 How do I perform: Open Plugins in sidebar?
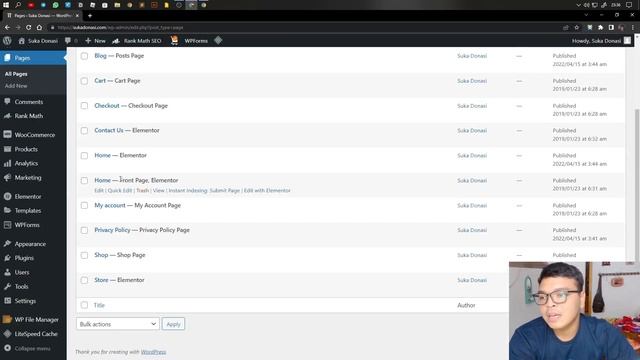[24, 258]
